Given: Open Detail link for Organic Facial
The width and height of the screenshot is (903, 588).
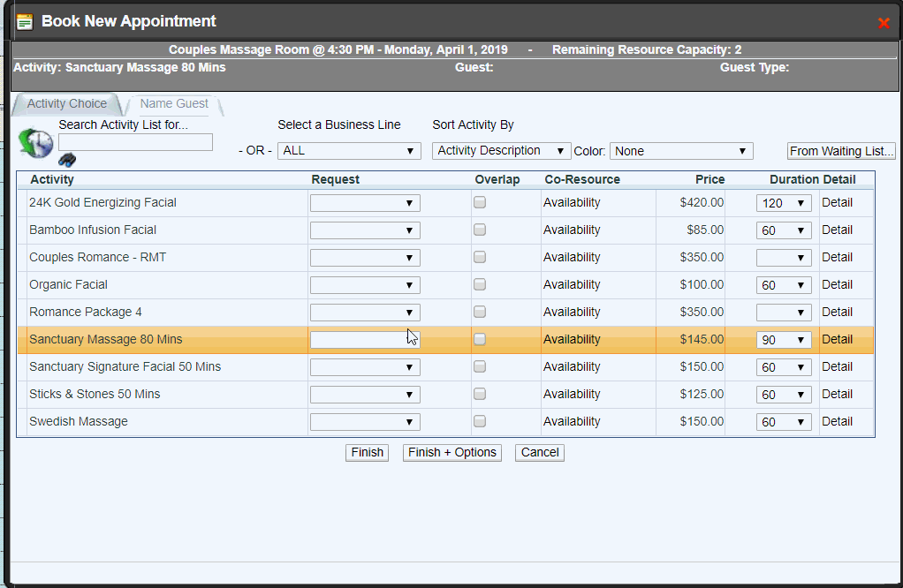Looking at the screenshot, I should pos(837,284).
